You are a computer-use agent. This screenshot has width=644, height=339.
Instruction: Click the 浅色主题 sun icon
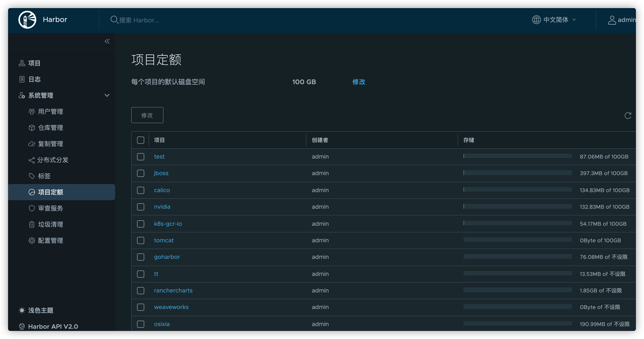pyautogui.click(x=22, y=310)
